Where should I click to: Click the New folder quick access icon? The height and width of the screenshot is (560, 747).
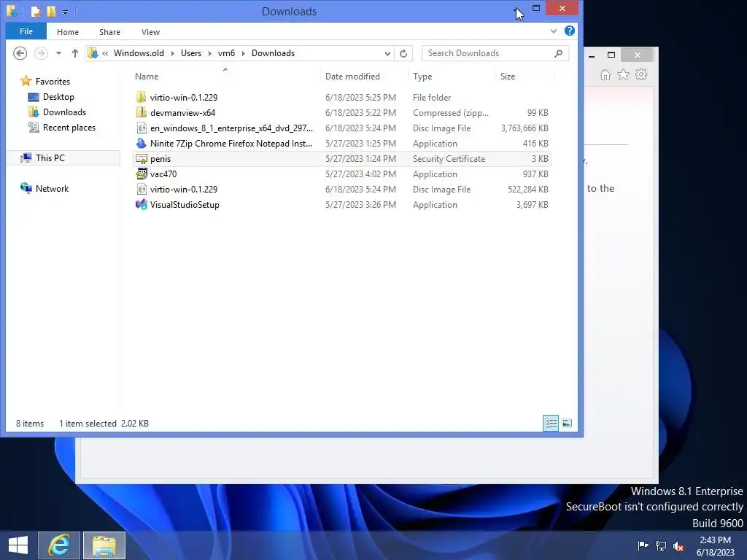51,11
